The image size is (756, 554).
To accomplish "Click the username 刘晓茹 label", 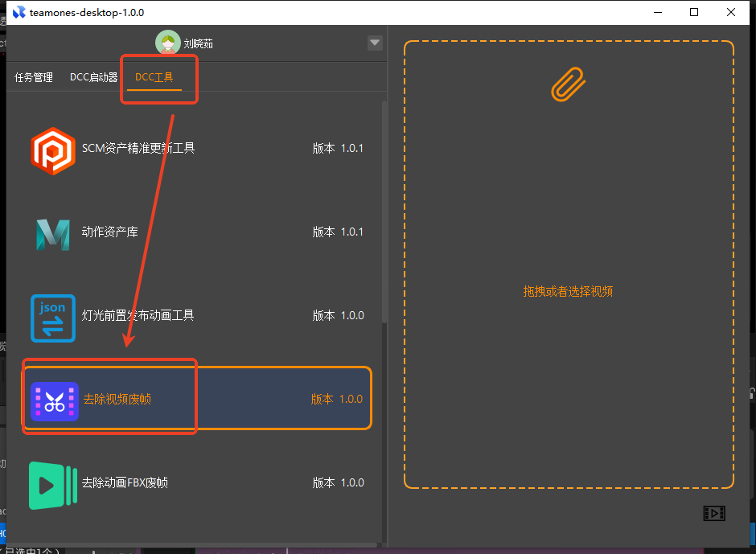I will point(198,44).
